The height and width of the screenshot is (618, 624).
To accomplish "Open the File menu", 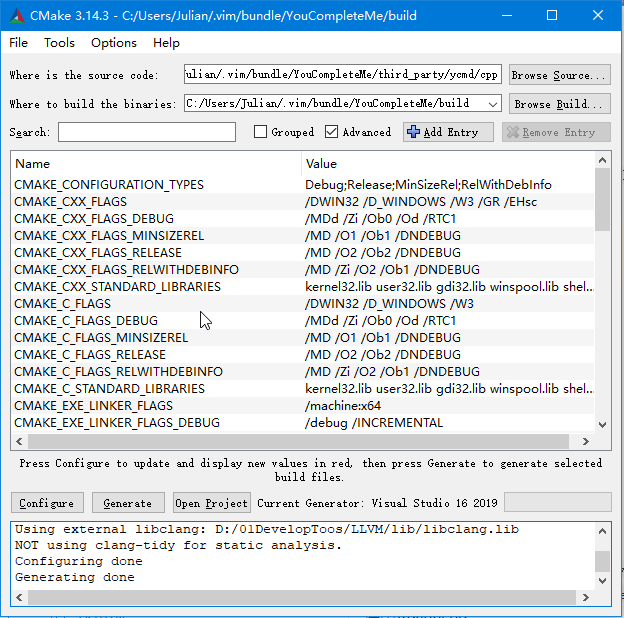I will point(18,43).
